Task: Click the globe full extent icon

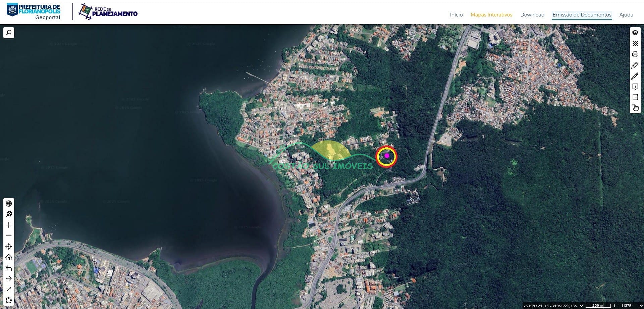Action: click(9, 204)
